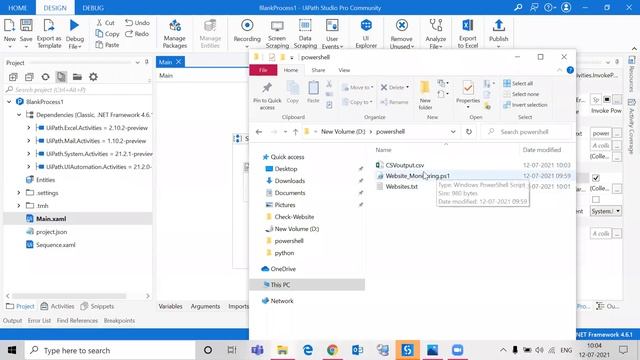Click Select all in File Explorer
640x360 pixels.
518,83
